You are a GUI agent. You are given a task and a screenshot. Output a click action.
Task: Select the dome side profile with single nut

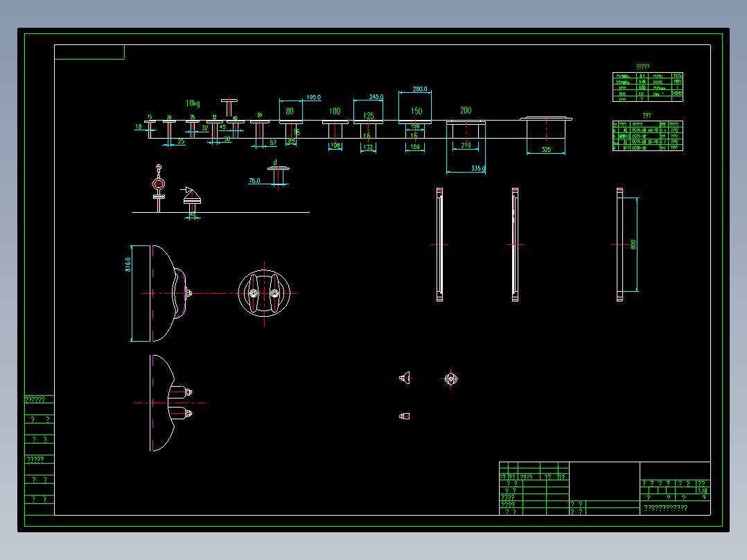pyautogui.click(x=170, y=294)
